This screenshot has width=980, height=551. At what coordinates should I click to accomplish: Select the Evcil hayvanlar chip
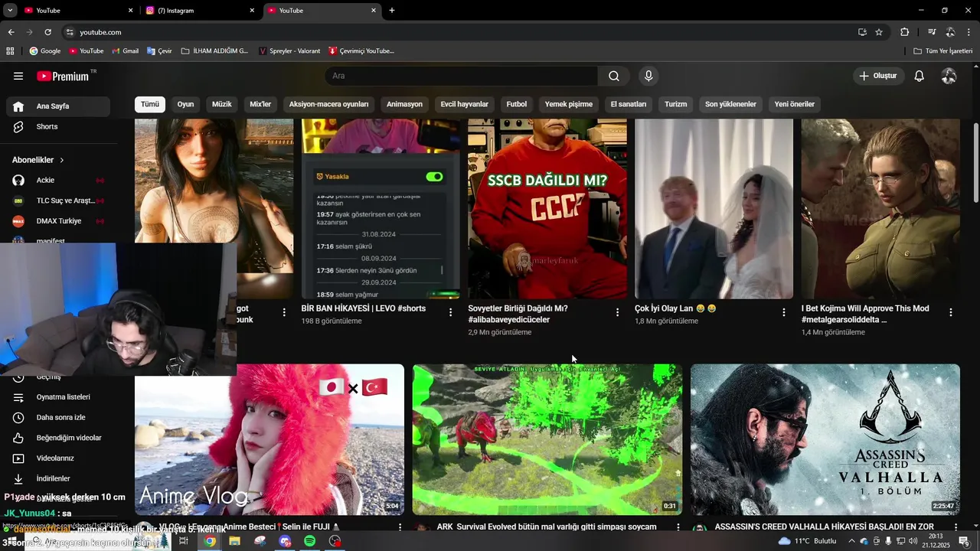464,104
